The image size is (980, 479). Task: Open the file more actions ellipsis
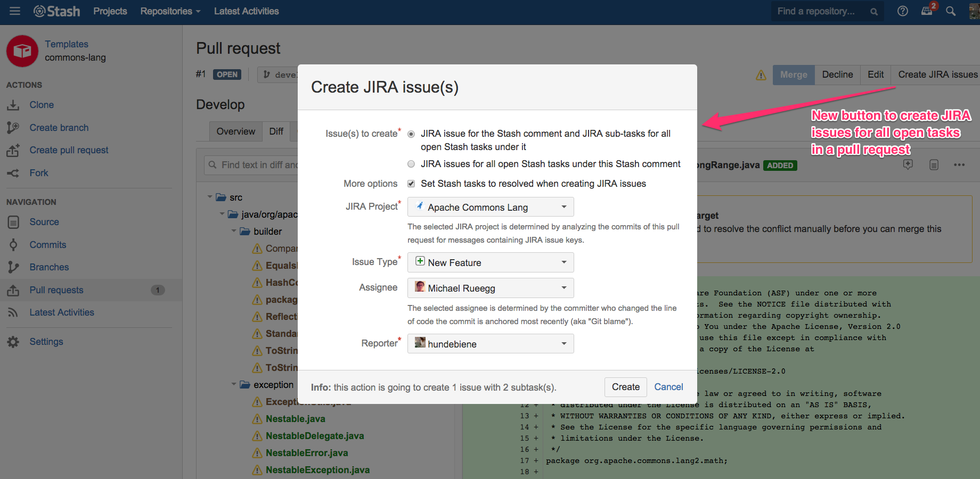pos(959,165)
